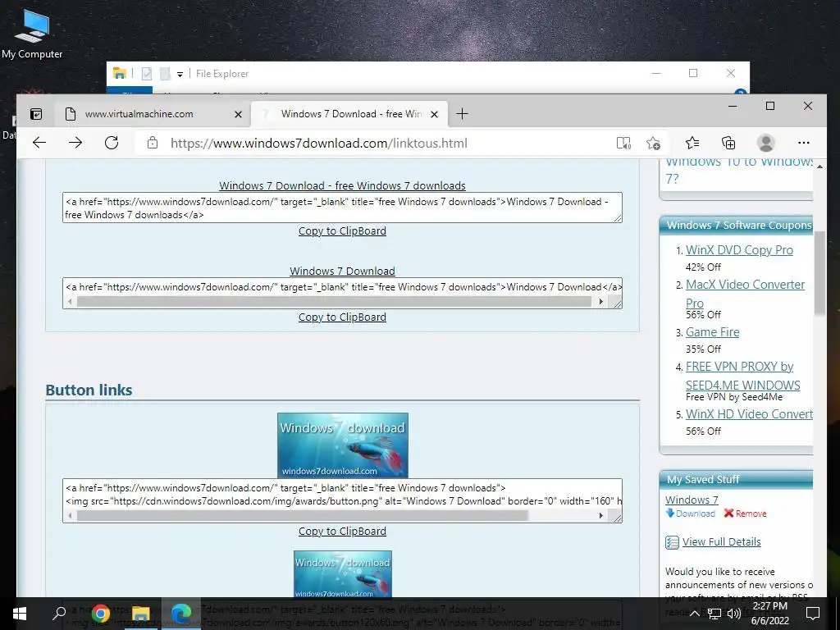
Task: Open Edge tab actions menu icon
Action: click(x=36, y=113)
